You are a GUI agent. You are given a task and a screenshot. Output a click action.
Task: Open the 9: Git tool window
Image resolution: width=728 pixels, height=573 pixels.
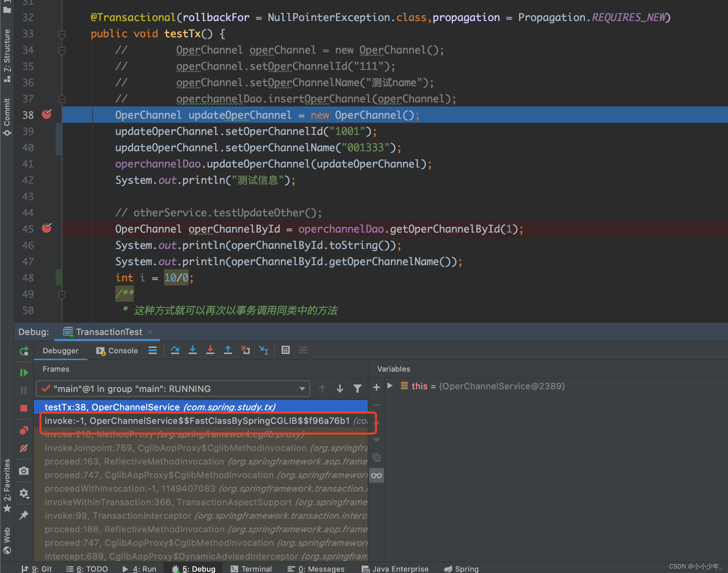(x=37, y=569)
